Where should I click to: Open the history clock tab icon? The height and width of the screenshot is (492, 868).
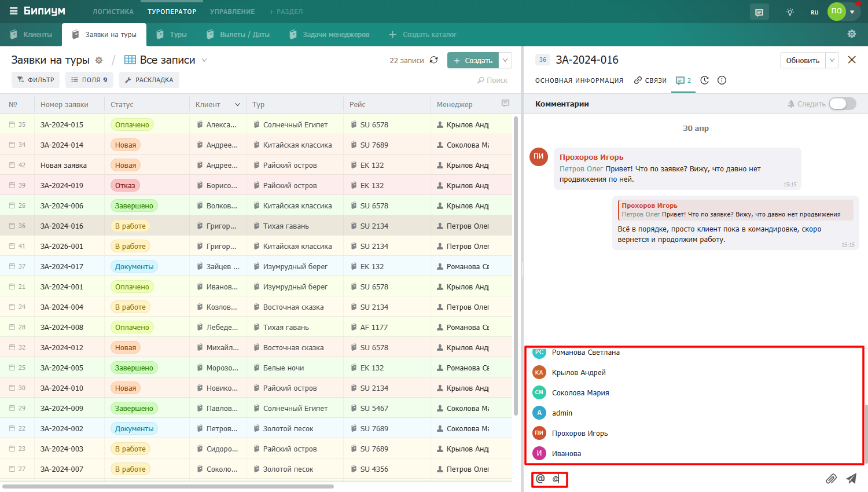click(704, 80)
